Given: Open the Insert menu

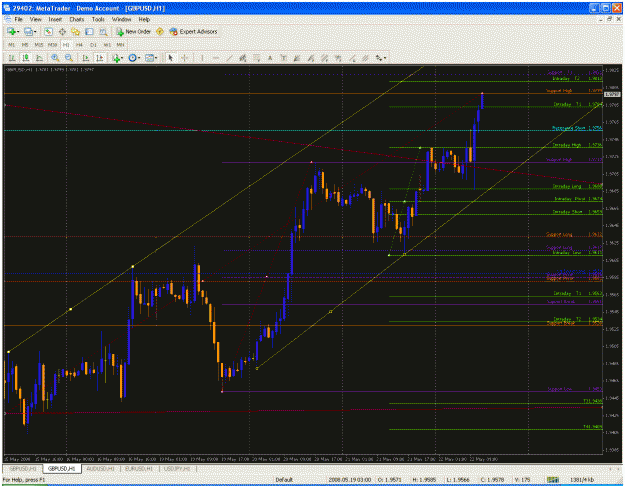Looking at the screenshot, I should point(55,19).
